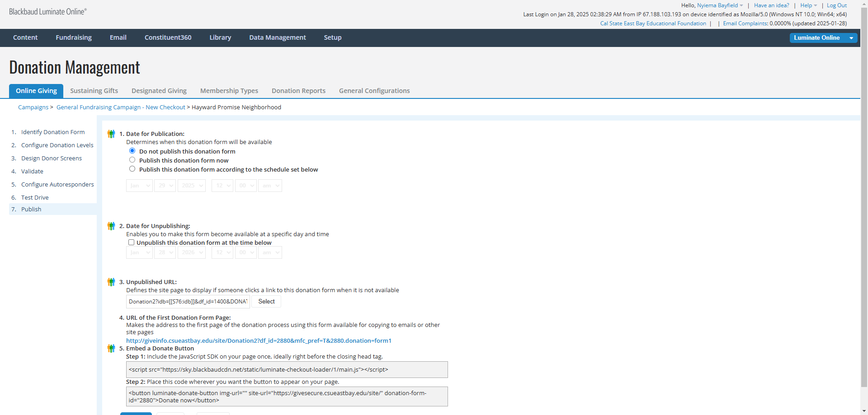Open the first donation form page URL link

pyautogui.click(x=259, y=341)
